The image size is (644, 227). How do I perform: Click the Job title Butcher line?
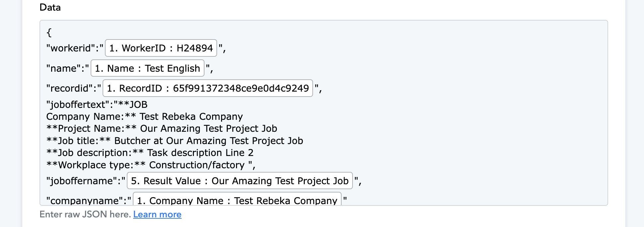pyautogui.click(x=175, y=141)
